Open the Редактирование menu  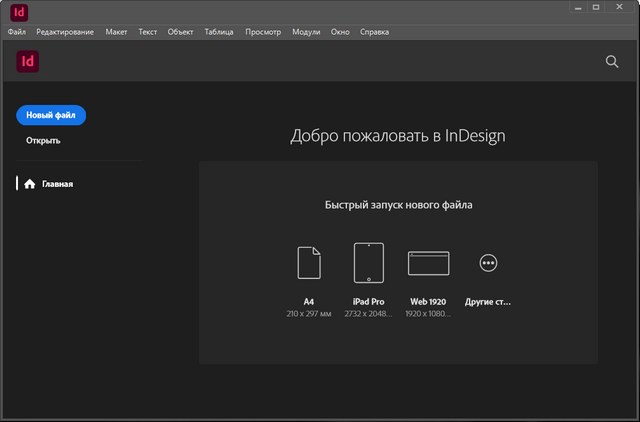[65, 32]
